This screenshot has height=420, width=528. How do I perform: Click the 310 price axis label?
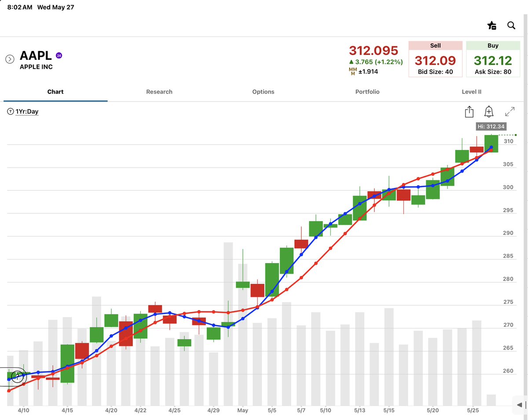coord(509,141)
